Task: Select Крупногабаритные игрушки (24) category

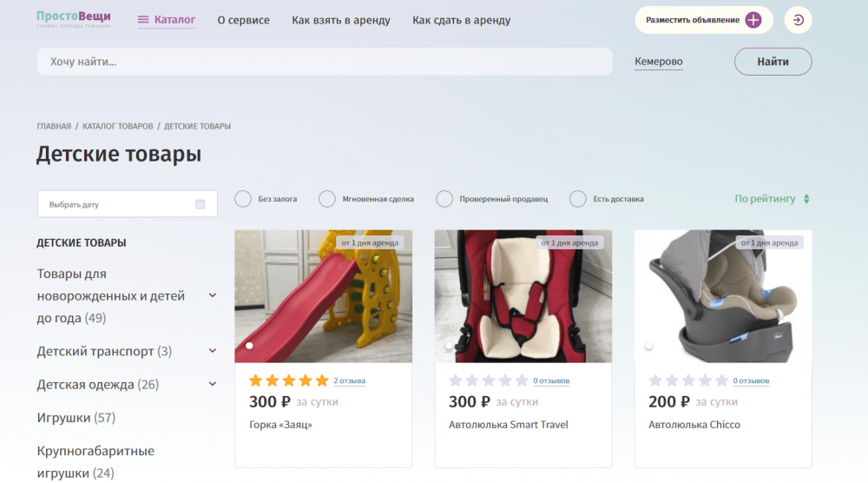Action: click(x=95, y=462)
